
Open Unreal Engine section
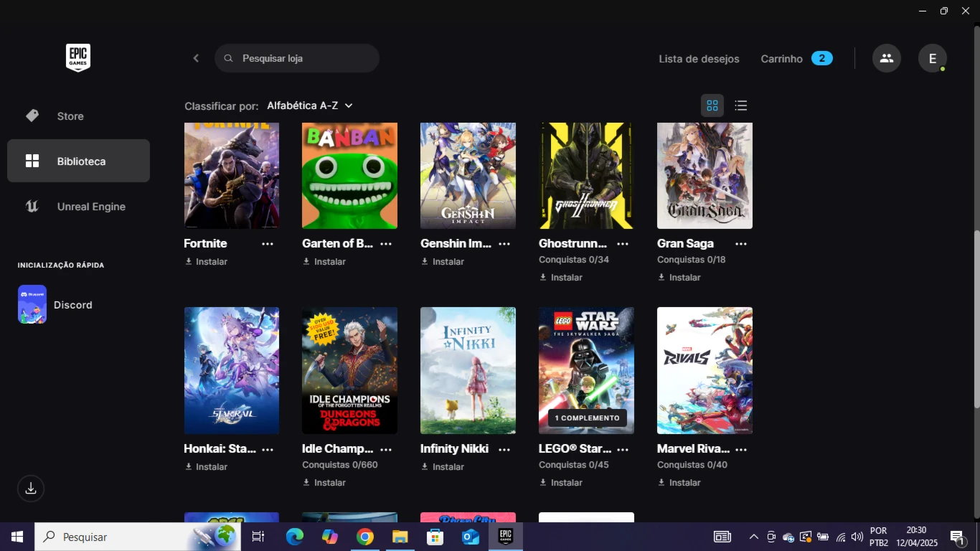(x=78, y=207)
